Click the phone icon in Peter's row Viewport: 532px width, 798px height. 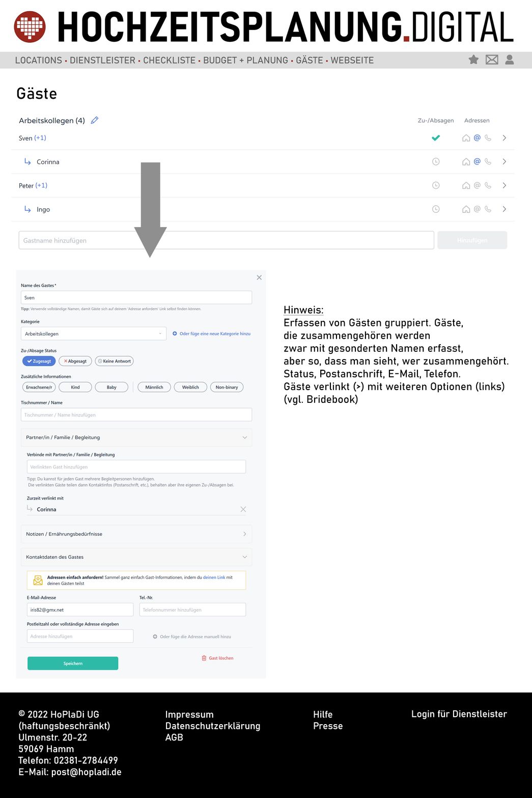click(x=488, y=185)
